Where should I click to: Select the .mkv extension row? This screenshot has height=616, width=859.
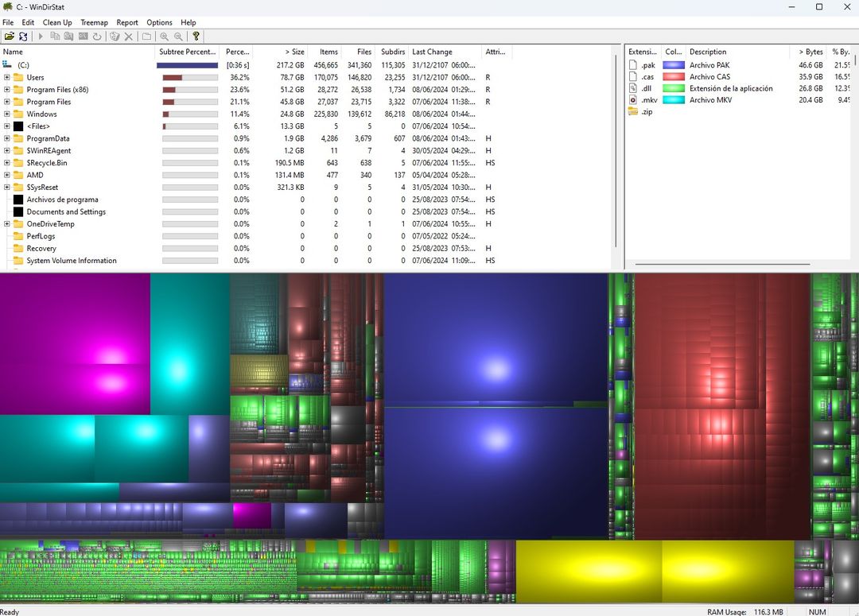649,100
